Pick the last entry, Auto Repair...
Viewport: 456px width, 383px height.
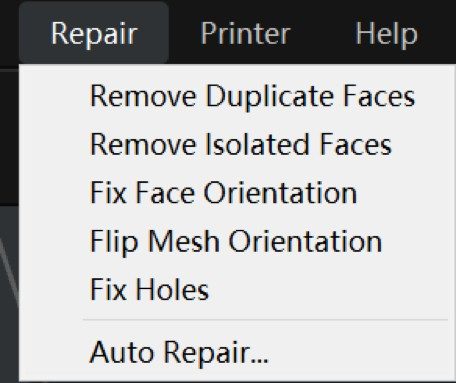pos(233,352)
